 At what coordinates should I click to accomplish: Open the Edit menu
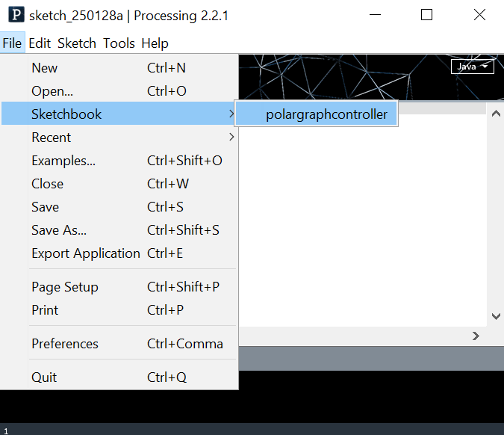40,43
